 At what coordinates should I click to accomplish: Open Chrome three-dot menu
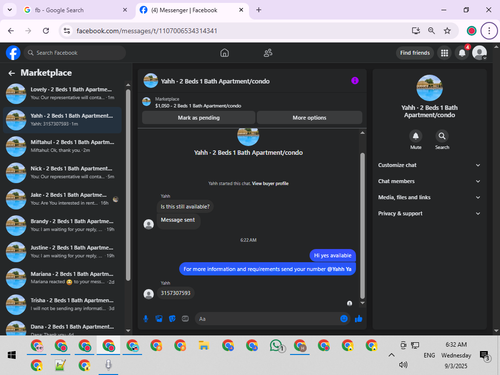489,31
